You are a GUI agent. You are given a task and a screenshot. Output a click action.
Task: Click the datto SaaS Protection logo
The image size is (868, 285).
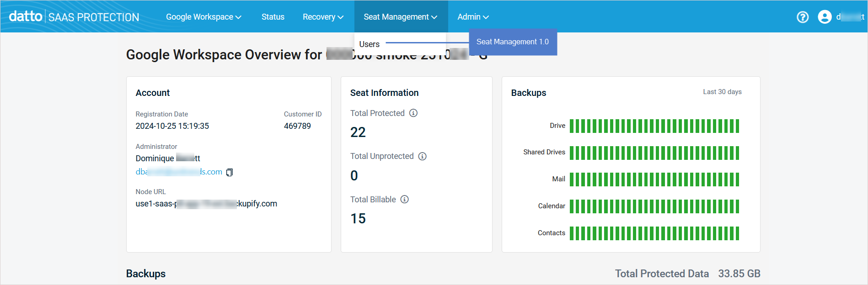(x=74, y=17)
